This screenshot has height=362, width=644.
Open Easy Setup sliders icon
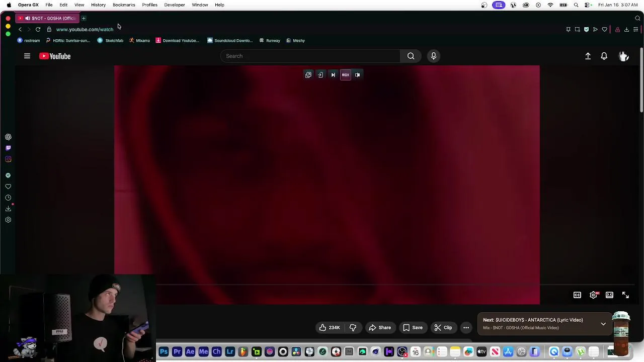636,29
